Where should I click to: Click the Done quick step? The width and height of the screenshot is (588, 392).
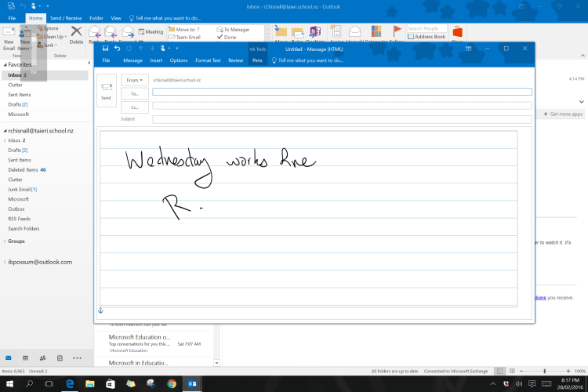click(x=227, y=37)
